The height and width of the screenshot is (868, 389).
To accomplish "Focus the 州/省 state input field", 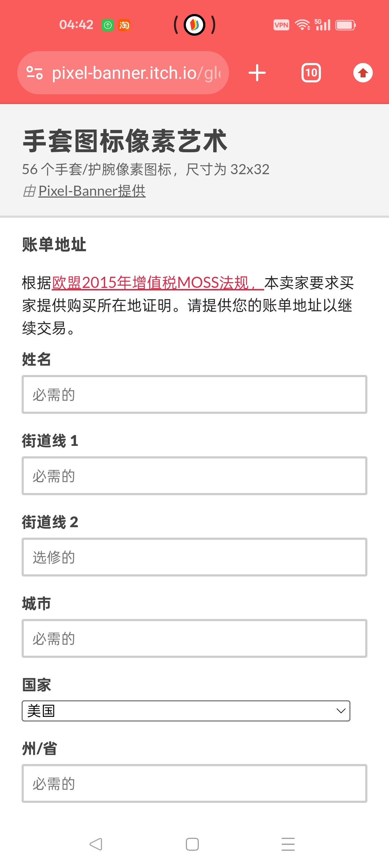I will coord(194,783).
